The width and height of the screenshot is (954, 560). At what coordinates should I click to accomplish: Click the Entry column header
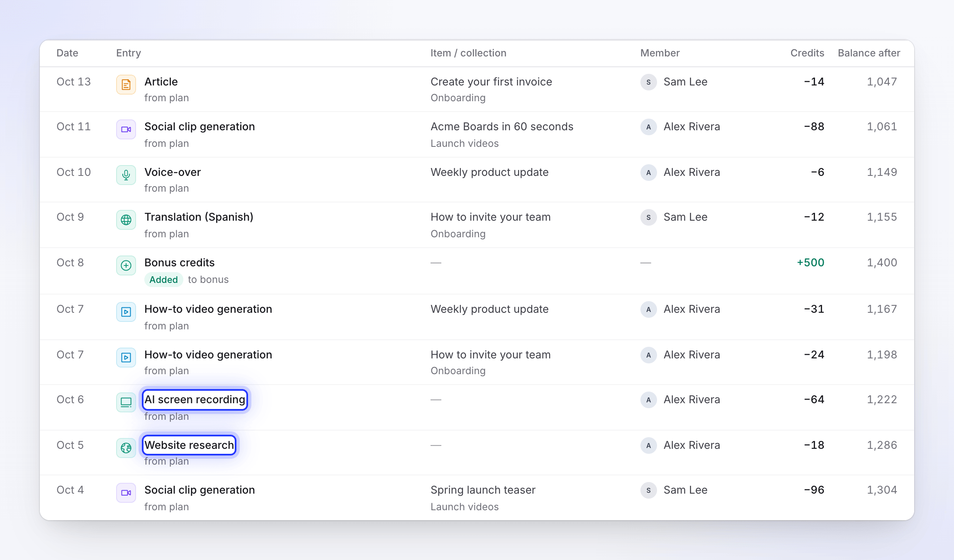tap(129, 53)
